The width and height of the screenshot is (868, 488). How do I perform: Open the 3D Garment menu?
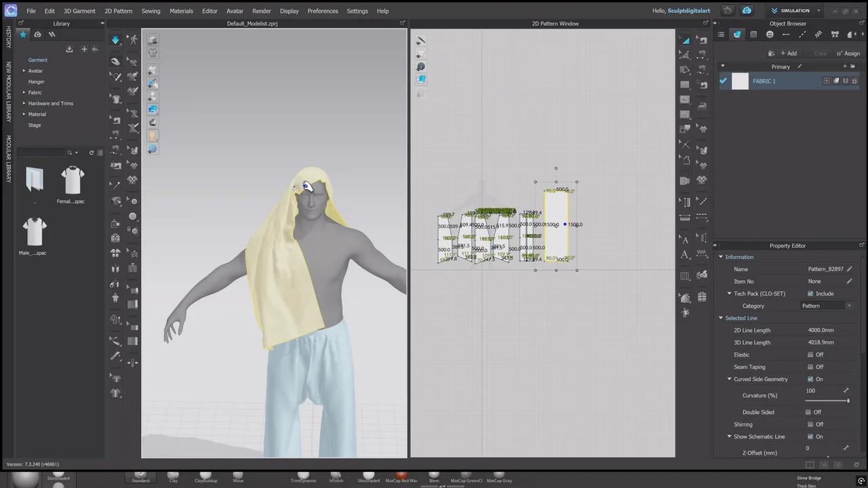pos(79,11)
